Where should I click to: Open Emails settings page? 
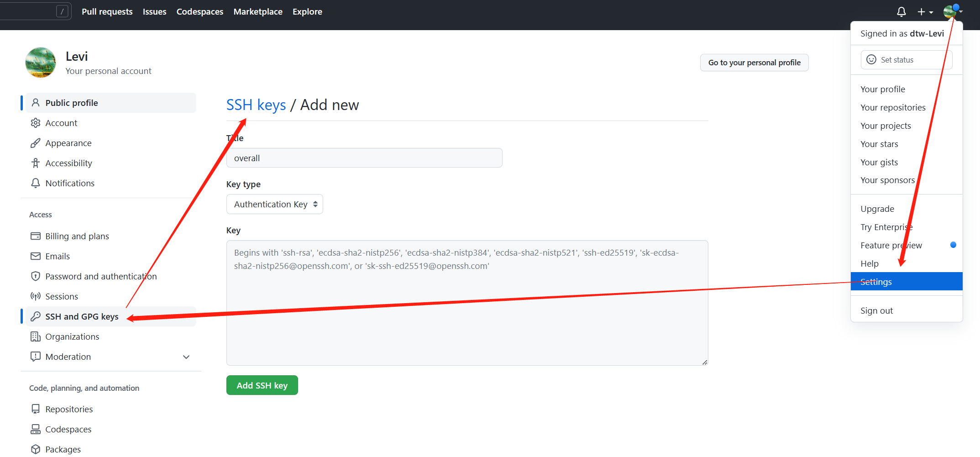[x=111, y=256]
